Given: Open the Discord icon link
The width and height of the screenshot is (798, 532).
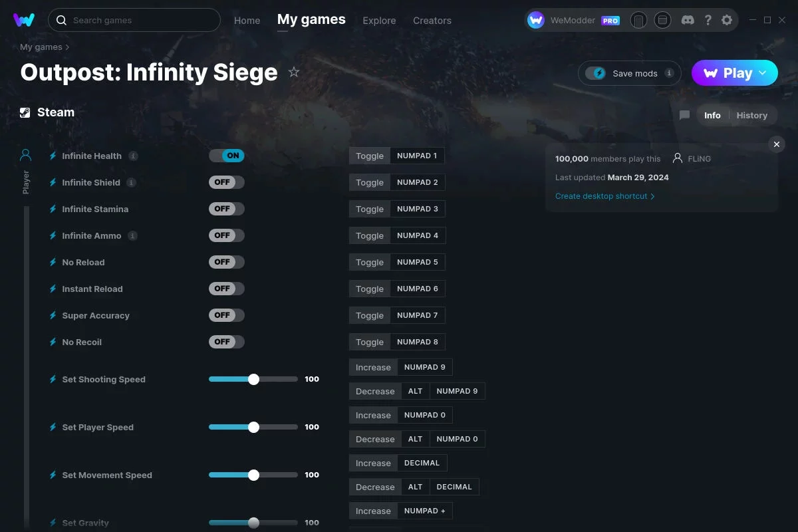Looking at the screenshot, I should pos(688,20).
